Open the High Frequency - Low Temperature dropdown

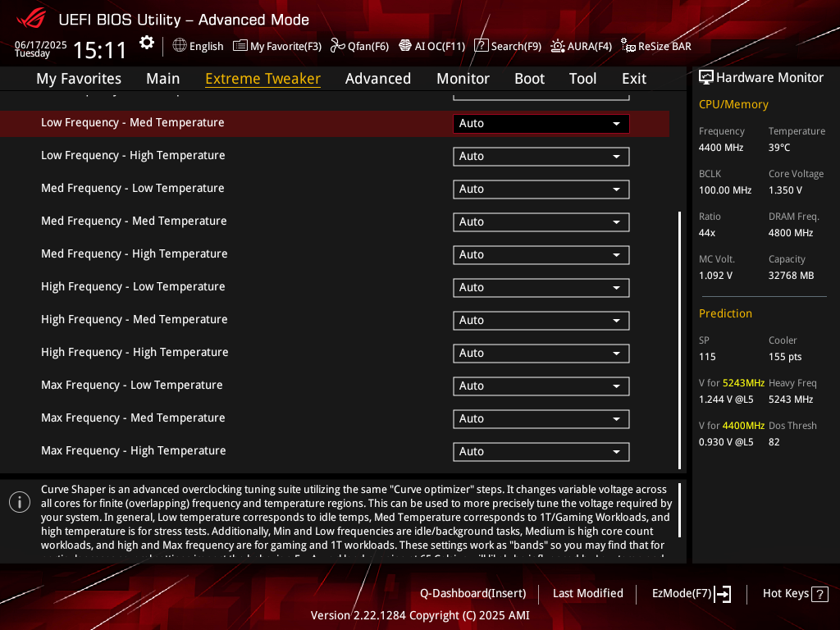click(x=541, y=288)
